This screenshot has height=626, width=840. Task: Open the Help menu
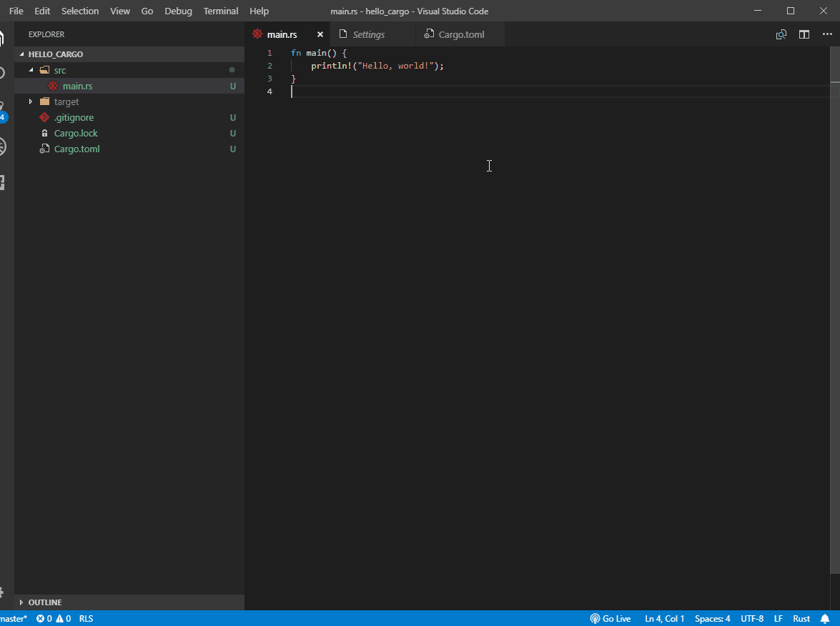pyautogui.click(x=260, y=11)
